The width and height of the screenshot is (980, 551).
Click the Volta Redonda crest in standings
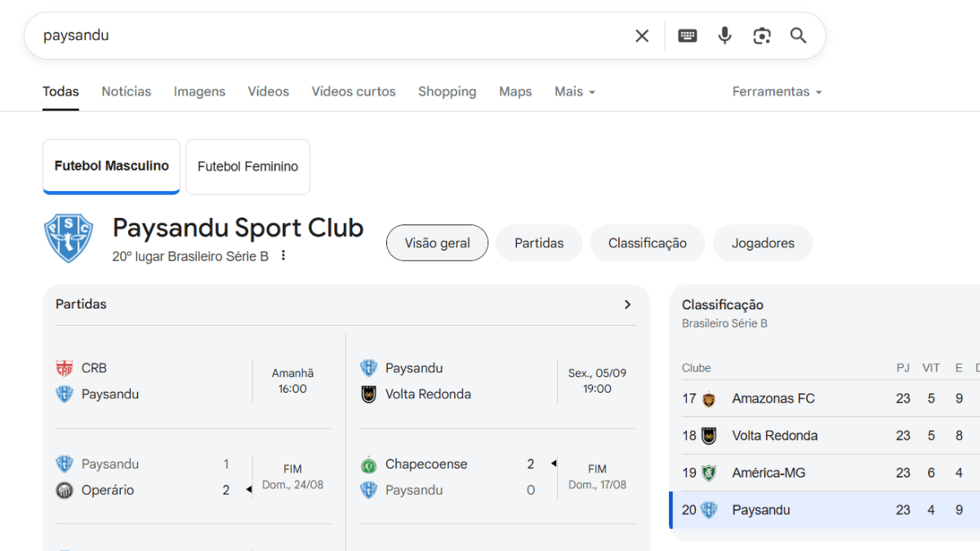[x=709, y=436]
